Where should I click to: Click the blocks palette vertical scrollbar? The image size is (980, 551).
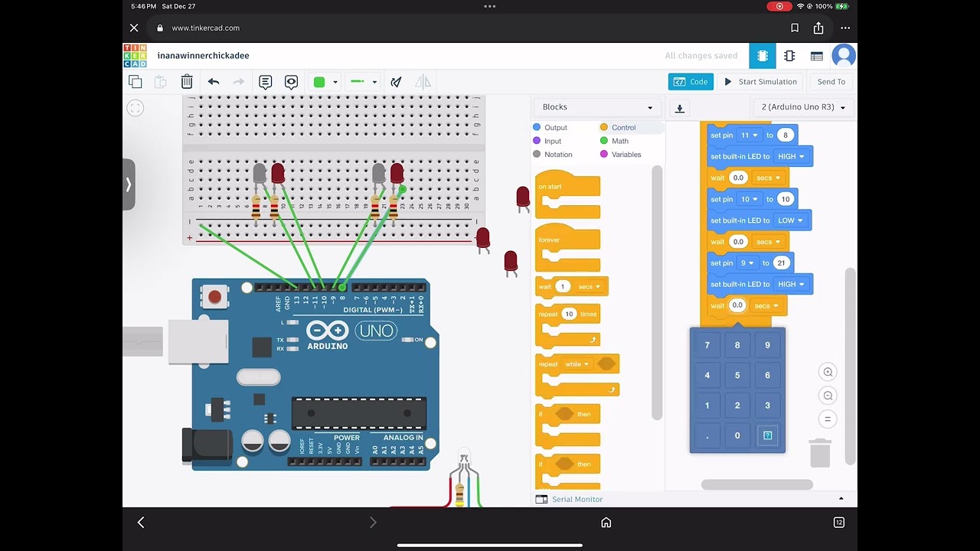657,292
